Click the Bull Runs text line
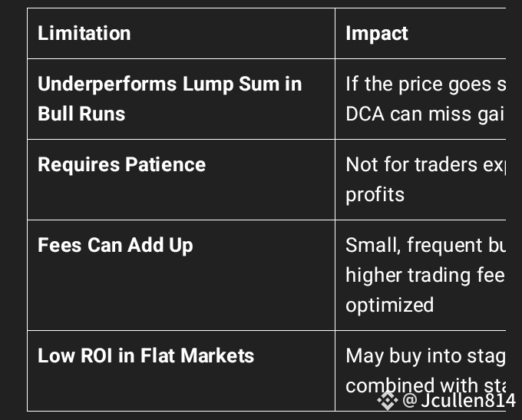This screenshot has width=522, height=420. point(81,114)
